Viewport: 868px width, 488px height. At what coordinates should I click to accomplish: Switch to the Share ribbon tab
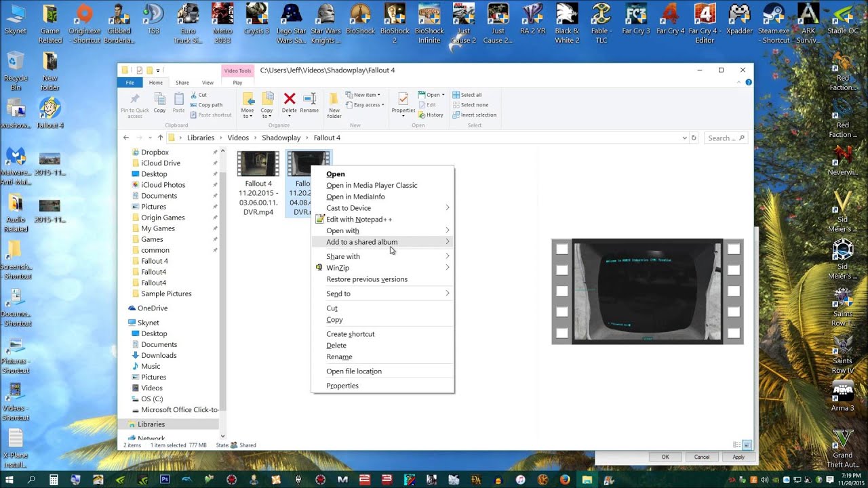click(182, 83)
